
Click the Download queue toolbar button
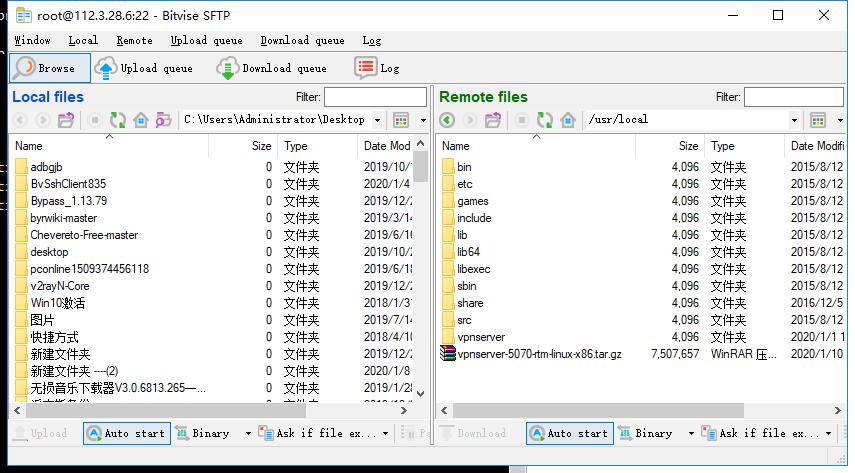coord(272,68)
